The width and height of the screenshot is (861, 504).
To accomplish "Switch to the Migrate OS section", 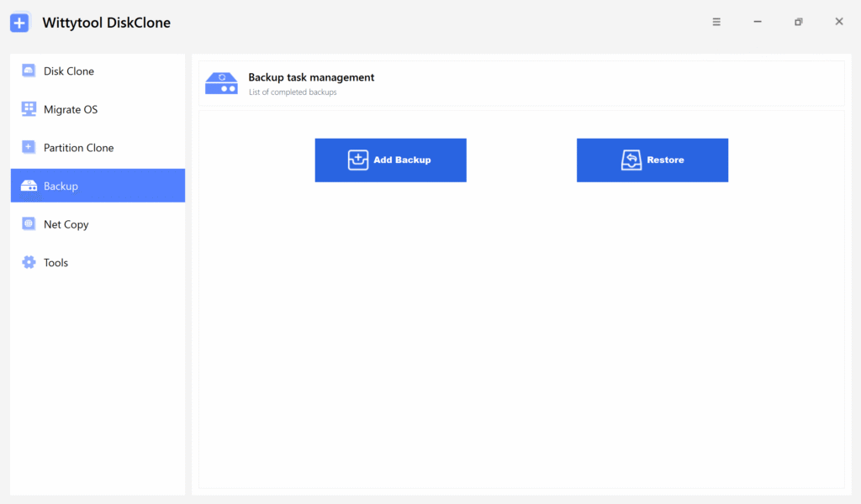I will pos(98,109).
